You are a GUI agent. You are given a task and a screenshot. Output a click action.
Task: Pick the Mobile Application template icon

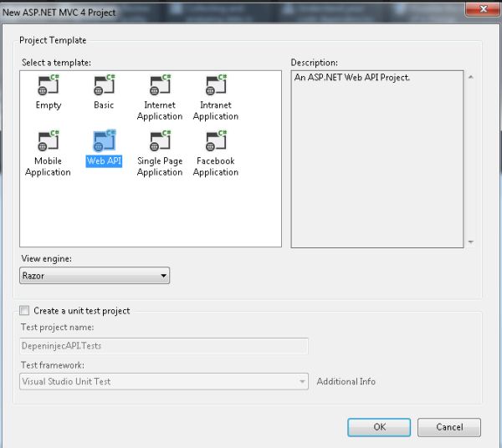49,140
